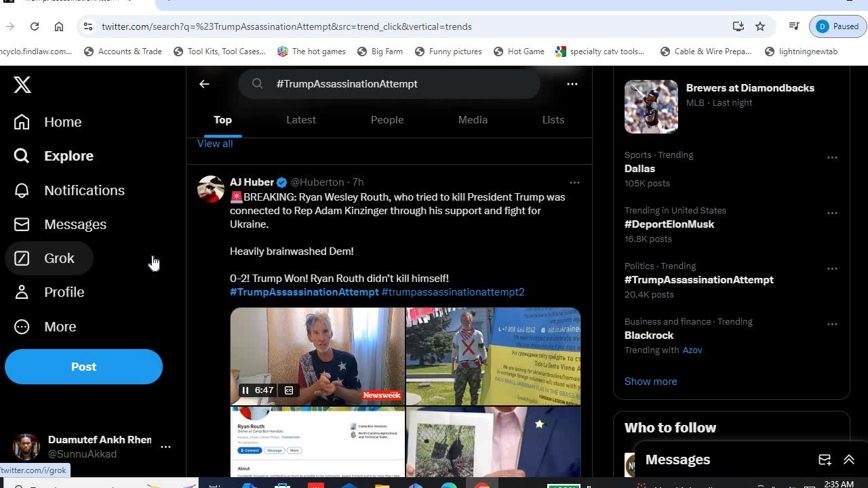The height and width of the screenshot is (488, 868).
Task: Open the Paused profile button
Action: pos(837,26)
